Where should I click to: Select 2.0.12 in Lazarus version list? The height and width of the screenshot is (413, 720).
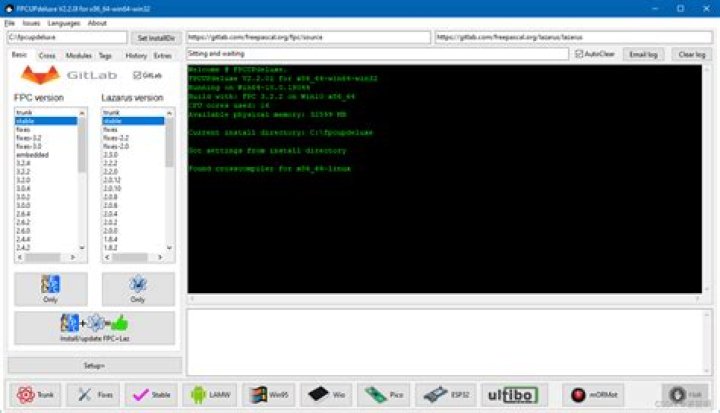pyautogui.click(x=133, y=180)
